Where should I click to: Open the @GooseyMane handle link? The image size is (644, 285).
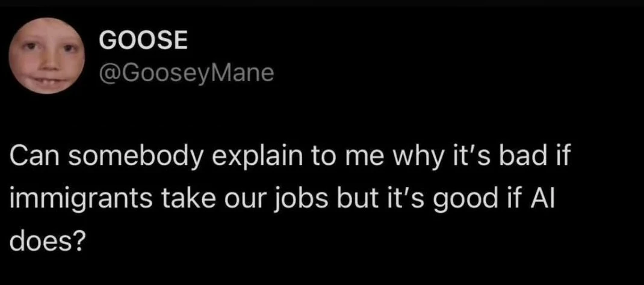tap(186, 73)
